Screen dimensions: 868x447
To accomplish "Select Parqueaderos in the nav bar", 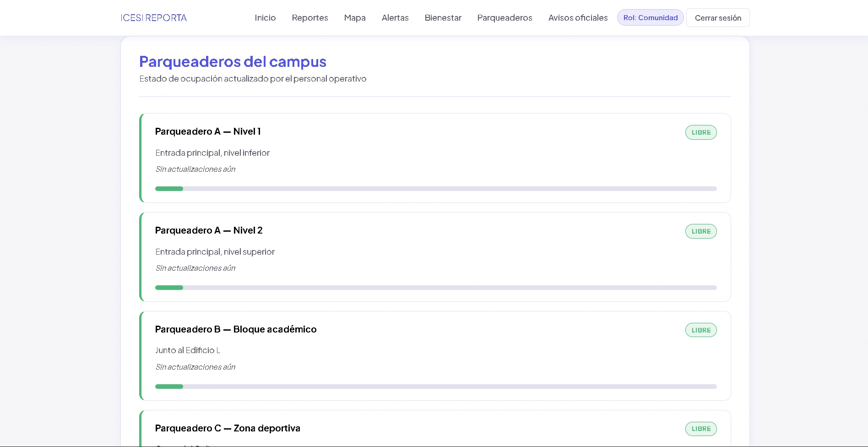I will pos(505,18).
